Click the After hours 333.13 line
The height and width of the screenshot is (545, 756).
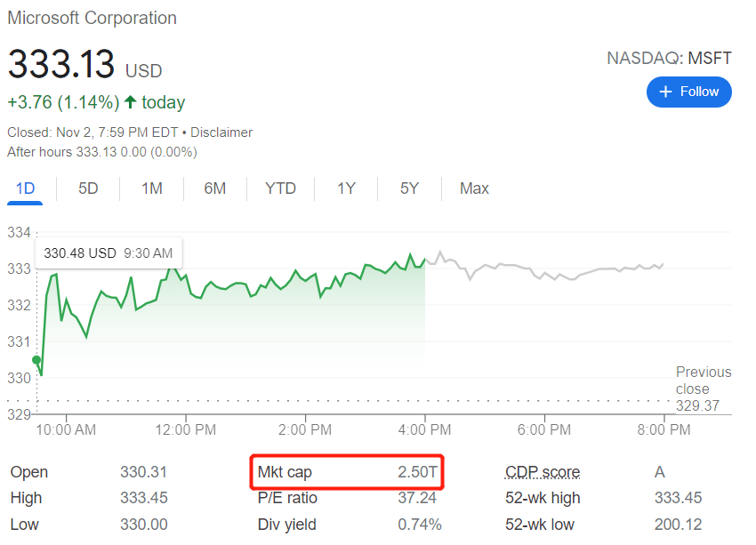coord(102,152)
